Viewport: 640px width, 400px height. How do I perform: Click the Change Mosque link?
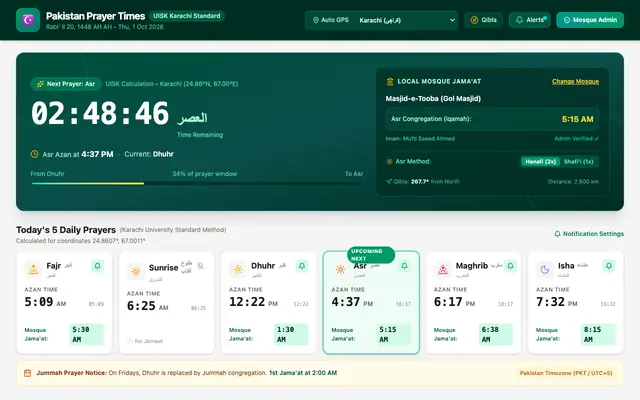(576, 82)
